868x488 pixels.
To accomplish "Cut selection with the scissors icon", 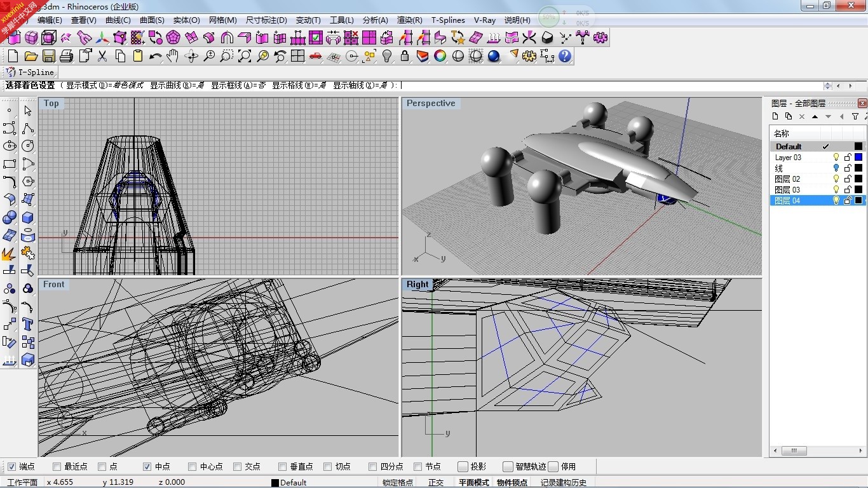I will pos(102,57).
